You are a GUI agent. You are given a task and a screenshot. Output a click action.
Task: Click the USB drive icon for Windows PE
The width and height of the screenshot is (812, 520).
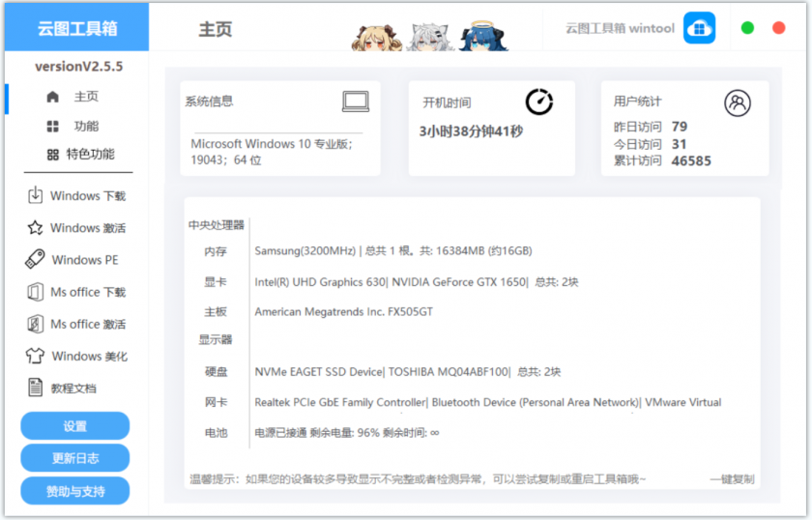pos(35,259)
